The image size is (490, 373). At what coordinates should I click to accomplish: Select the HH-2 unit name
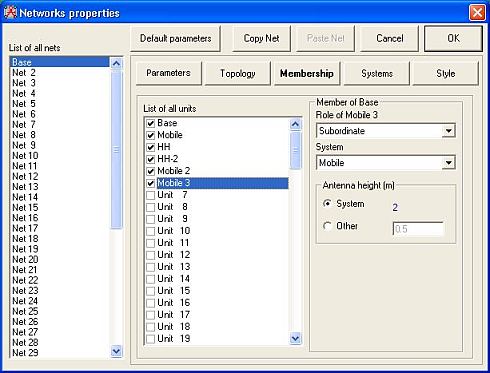[x=168, y=159]
